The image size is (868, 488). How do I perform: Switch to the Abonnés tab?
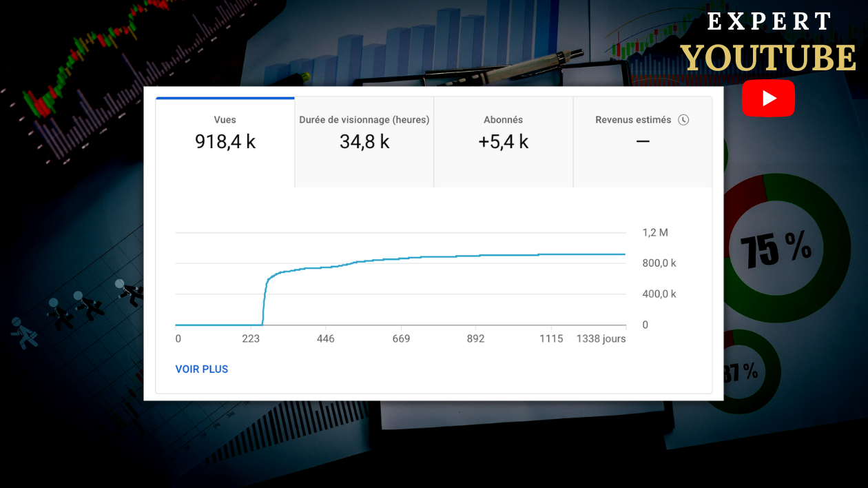pyautogui.click(x=504, y=142)
